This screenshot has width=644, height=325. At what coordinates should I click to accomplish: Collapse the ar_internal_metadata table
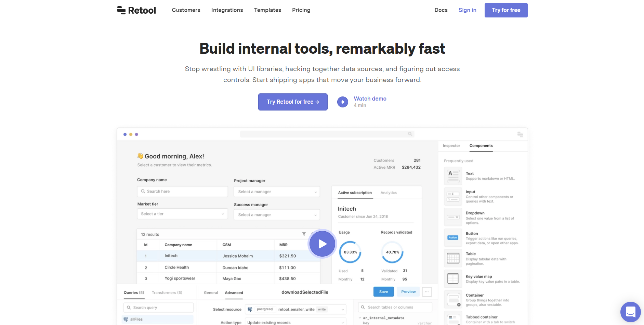click(360, 318)
